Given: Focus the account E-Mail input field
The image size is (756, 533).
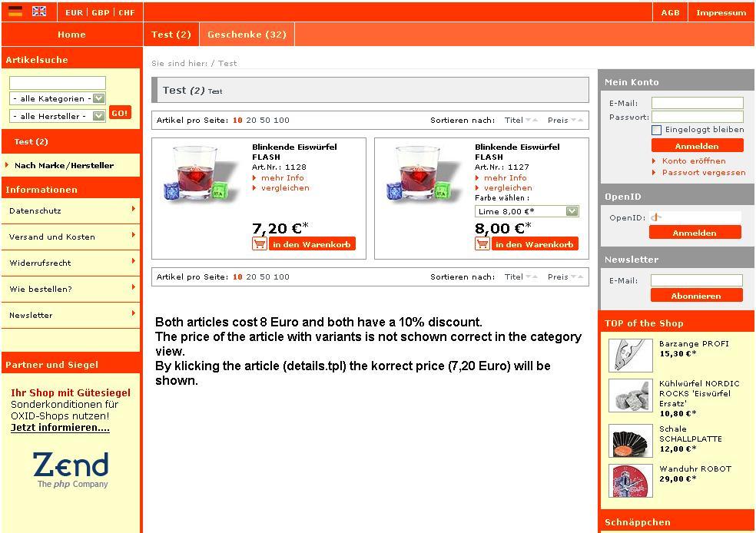Looking at the screenshot, I should click(697, 103).
